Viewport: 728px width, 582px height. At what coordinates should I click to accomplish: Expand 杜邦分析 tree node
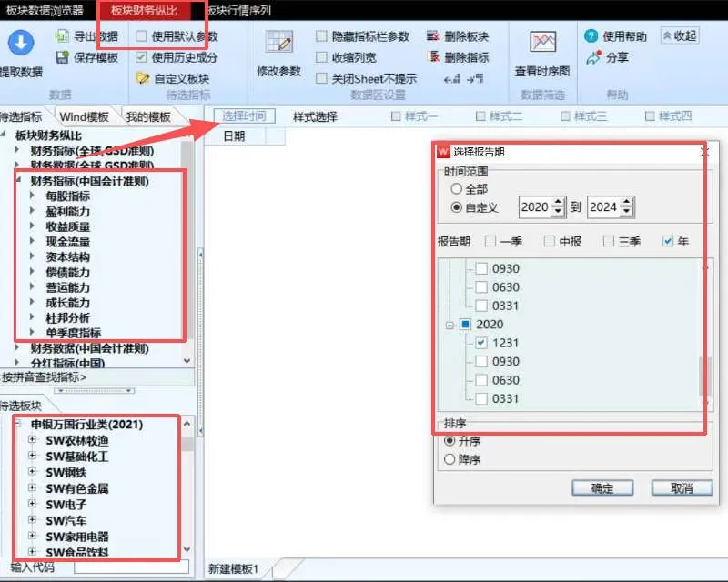tap(32, 317)
